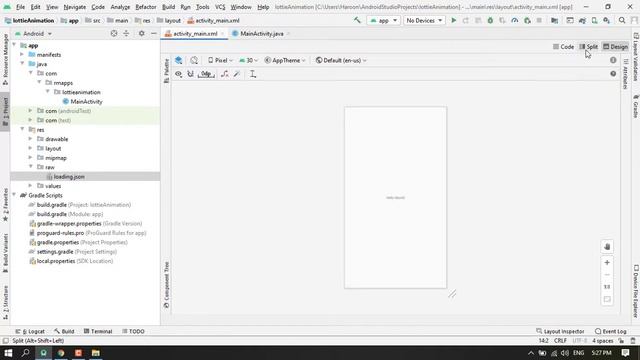Click the Search Everywhere magnifier icon
Viewport: 640px width, 360px height.
coord(622,20)
